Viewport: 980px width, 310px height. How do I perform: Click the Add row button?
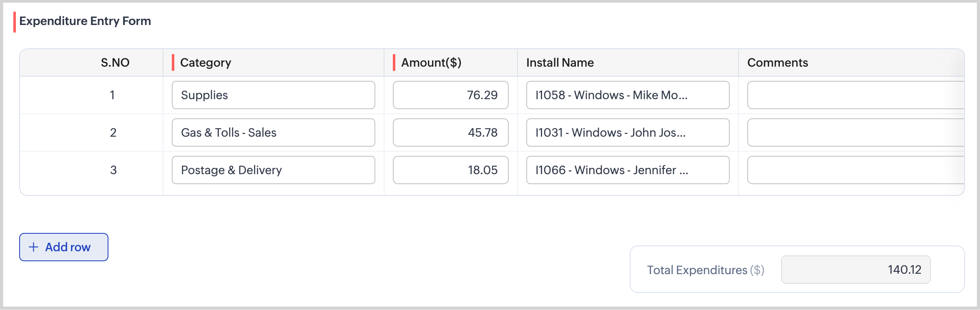(x=64, y=247)
